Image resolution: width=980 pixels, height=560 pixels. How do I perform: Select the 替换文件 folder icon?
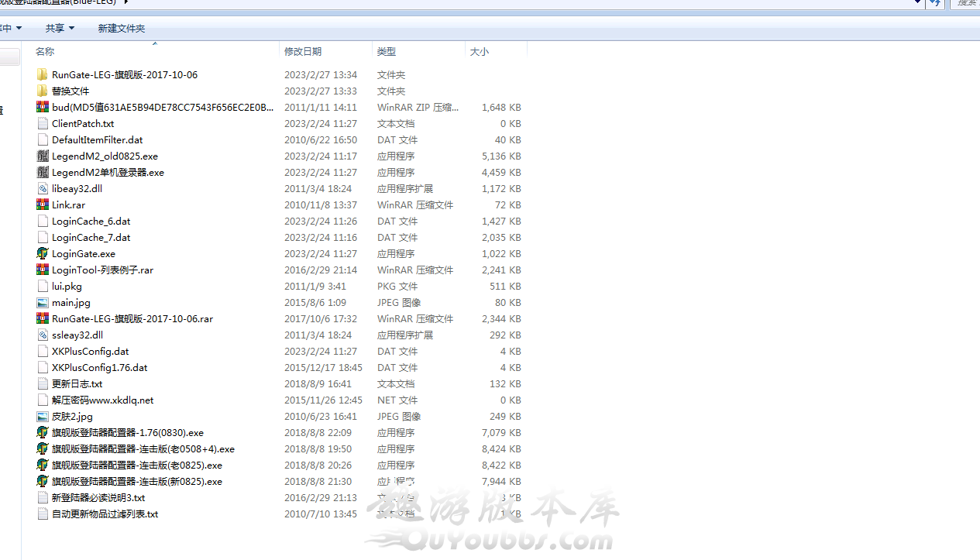(43, 91)
